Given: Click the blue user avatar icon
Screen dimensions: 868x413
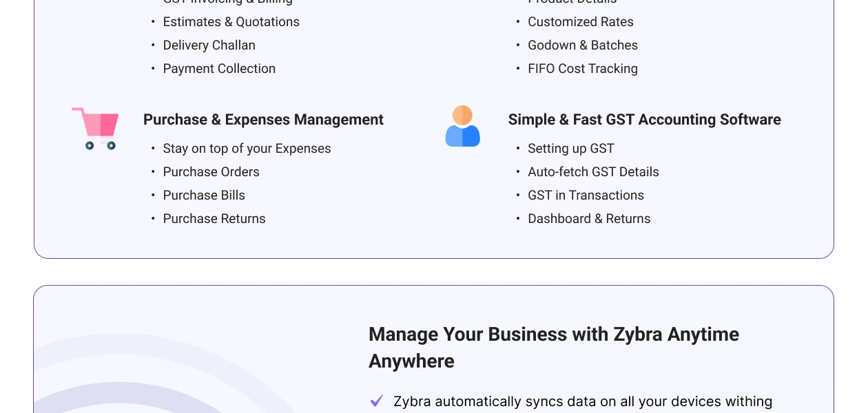Looking at the screenshot, I should (462, 126).
